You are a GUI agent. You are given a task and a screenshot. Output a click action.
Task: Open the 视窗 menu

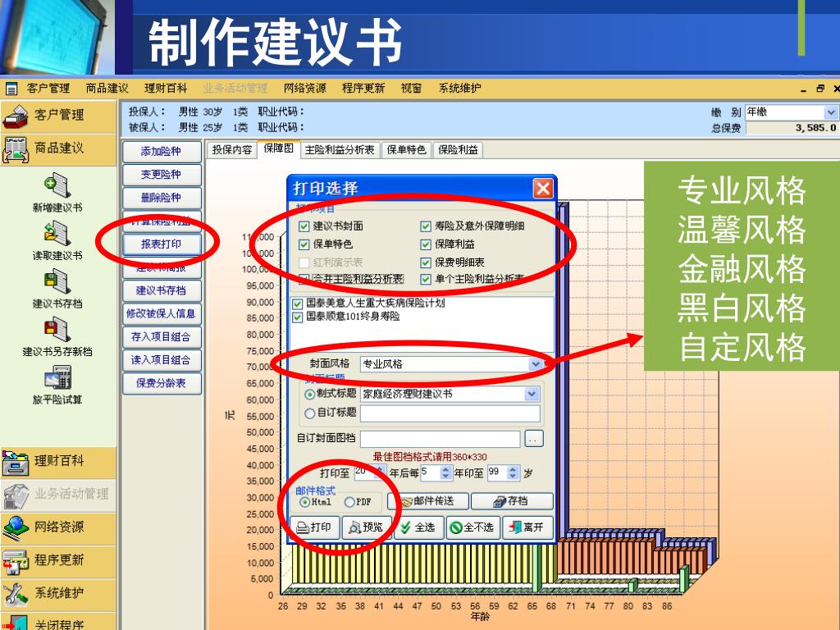point(412,89)
